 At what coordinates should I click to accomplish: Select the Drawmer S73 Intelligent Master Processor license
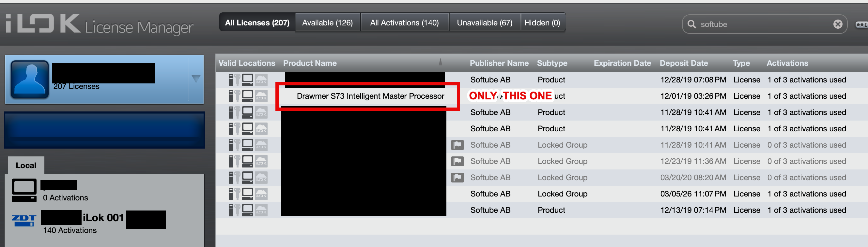370,96
